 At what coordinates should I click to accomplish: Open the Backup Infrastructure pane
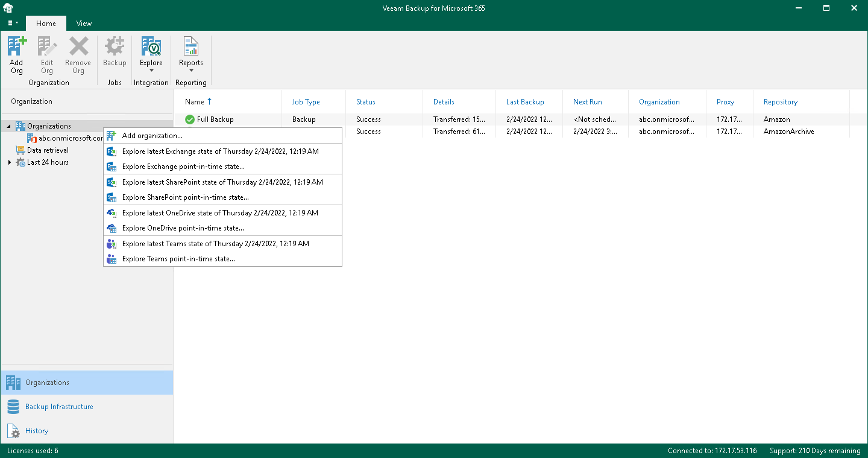click(87, 407)
